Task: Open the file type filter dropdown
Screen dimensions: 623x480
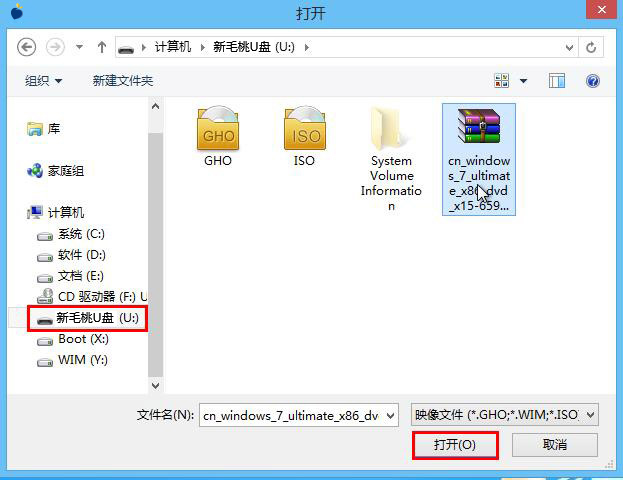Action: tap(505, 415)
